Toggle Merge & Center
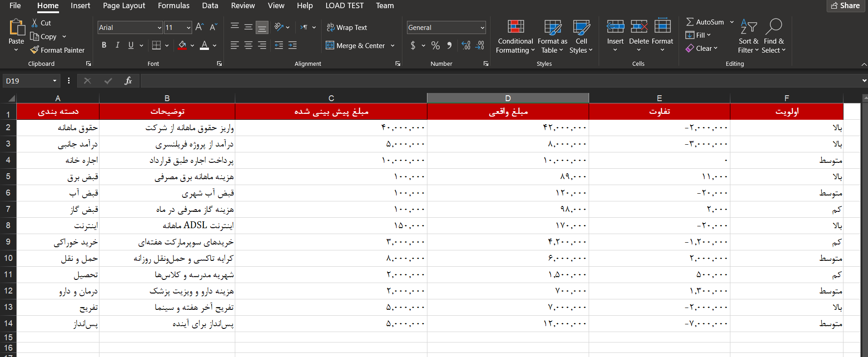This screenshot has height=357, width=868. [356, 45]
